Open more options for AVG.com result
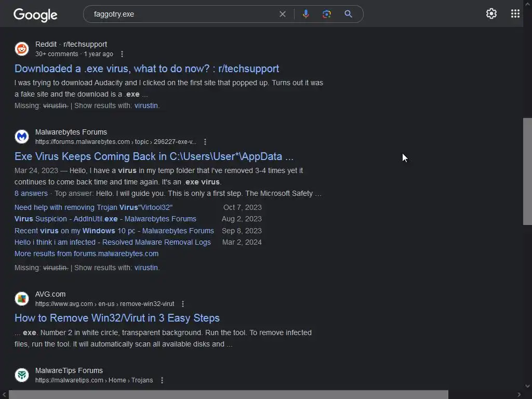532x399 pixels. (x=183, y=304)
